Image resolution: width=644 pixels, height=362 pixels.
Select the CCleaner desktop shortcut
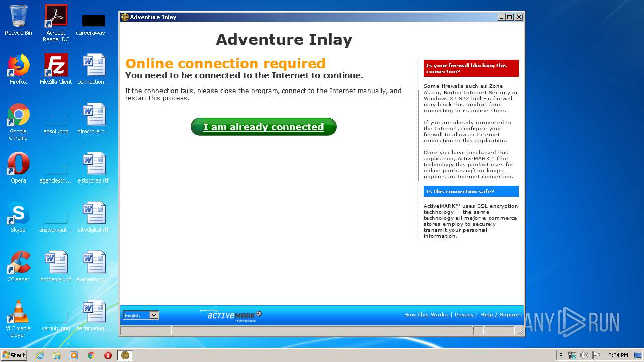click(x=18, y=266)
